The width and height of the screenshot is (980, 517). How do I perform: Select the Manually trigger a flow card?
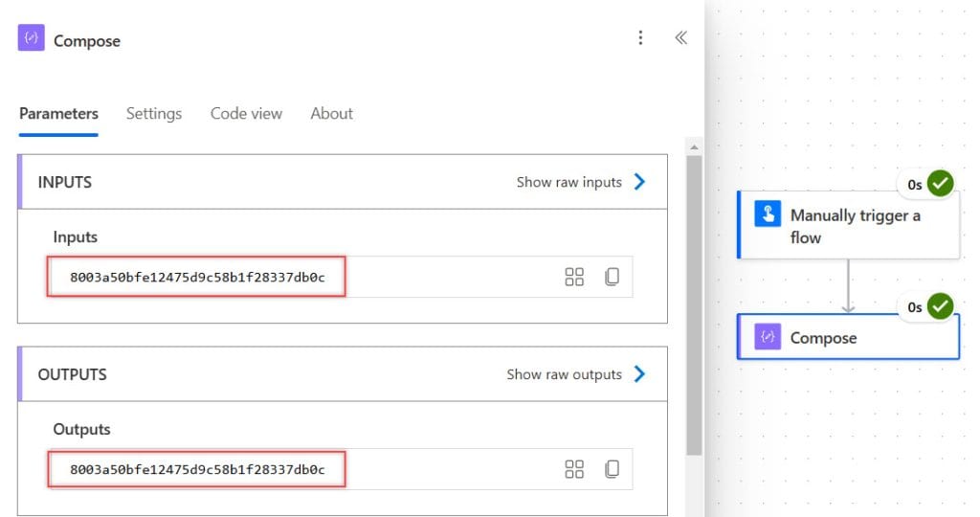click(x=849, y=225)
